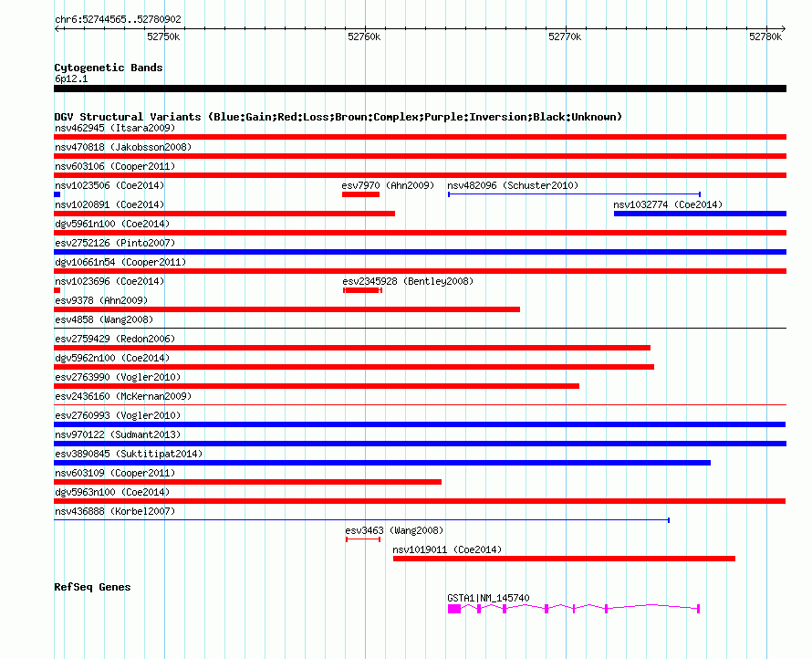This screenshot has height=659, width=812.
Task: Select the black 6p12.1 cytogenetic band
Action: coord(420,89)
